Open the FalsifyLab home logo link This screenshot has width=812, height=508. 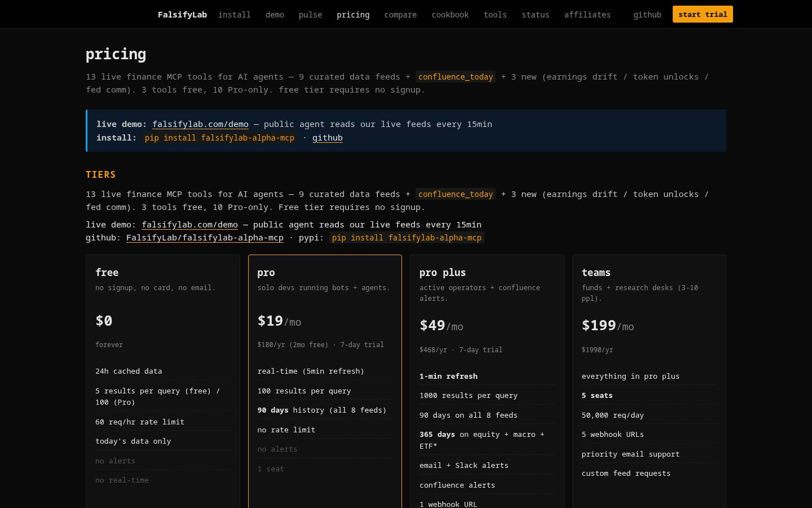point(182,15)
